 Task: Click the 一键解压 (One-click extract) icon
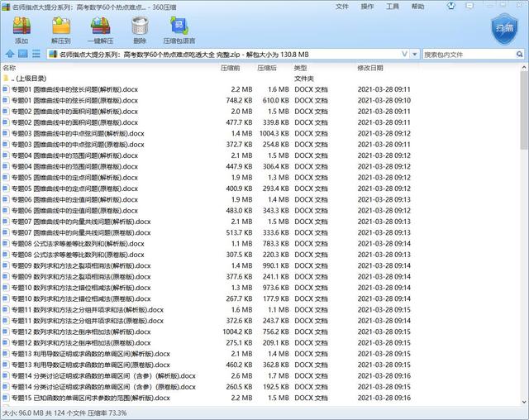pos(100,26)
